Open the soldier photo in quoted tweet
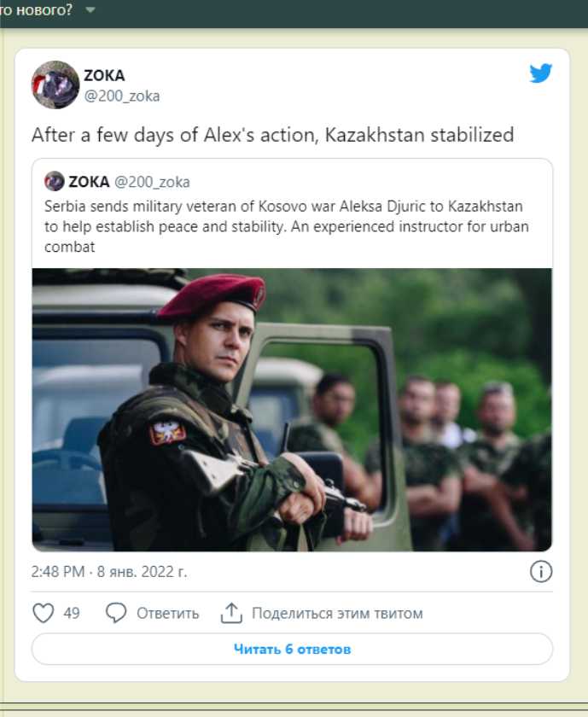The height and width of the screenshot is (717, 588). point(292,410)
